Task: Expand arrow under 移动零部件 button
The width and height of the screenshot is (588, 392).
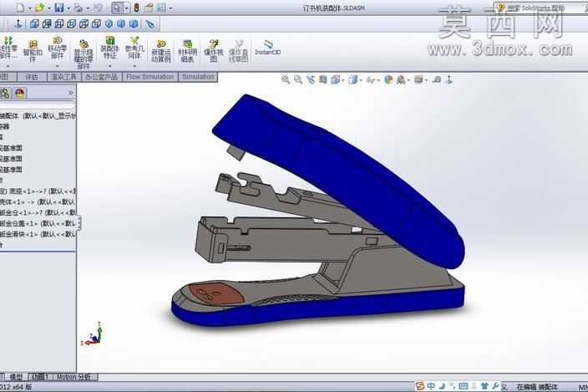Action: point(57,66)
